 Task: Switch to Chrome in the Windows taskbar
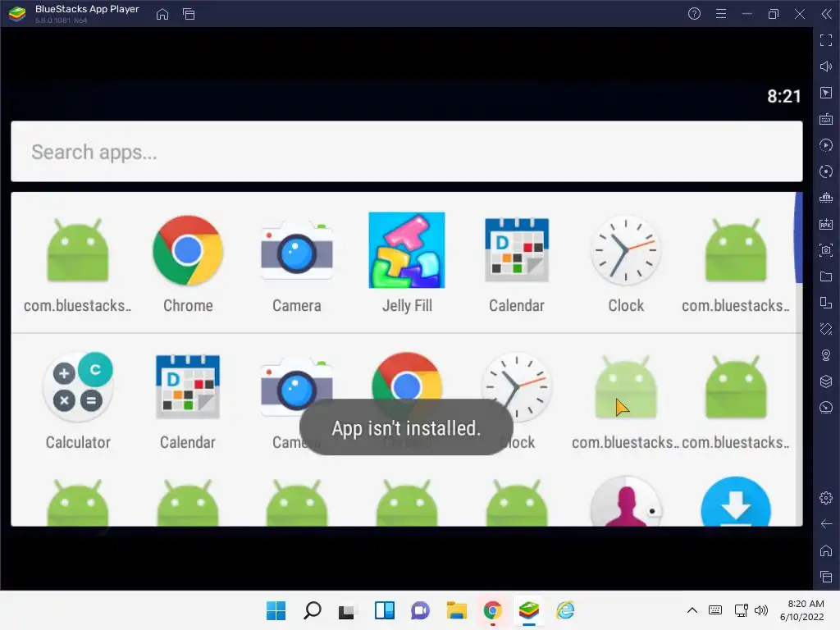493,610
